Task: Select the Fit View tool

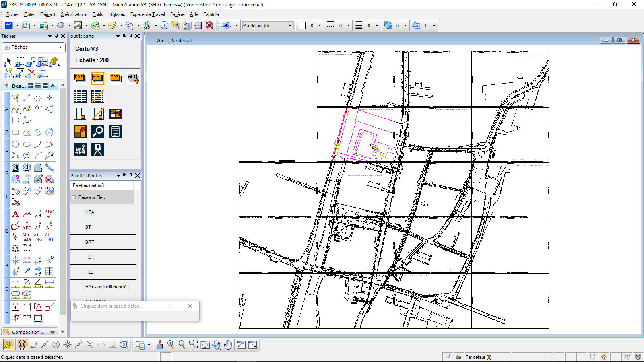Action: point(205,345)
